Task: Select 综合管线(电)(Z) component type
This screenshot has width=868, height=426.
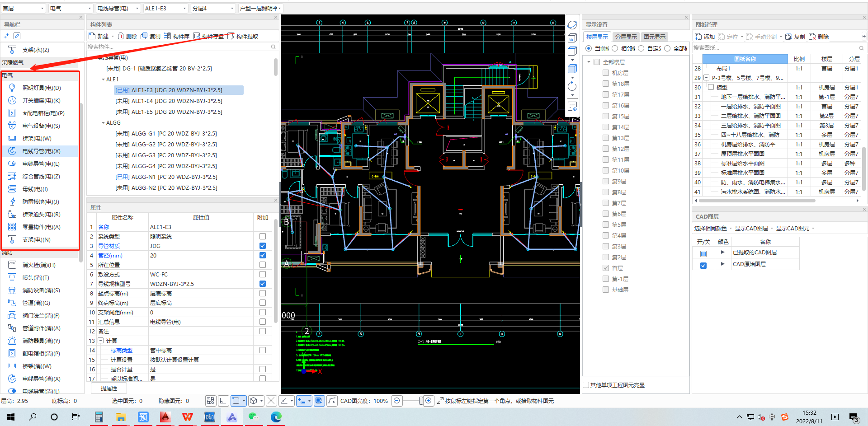Action: (x=42, y=176)
